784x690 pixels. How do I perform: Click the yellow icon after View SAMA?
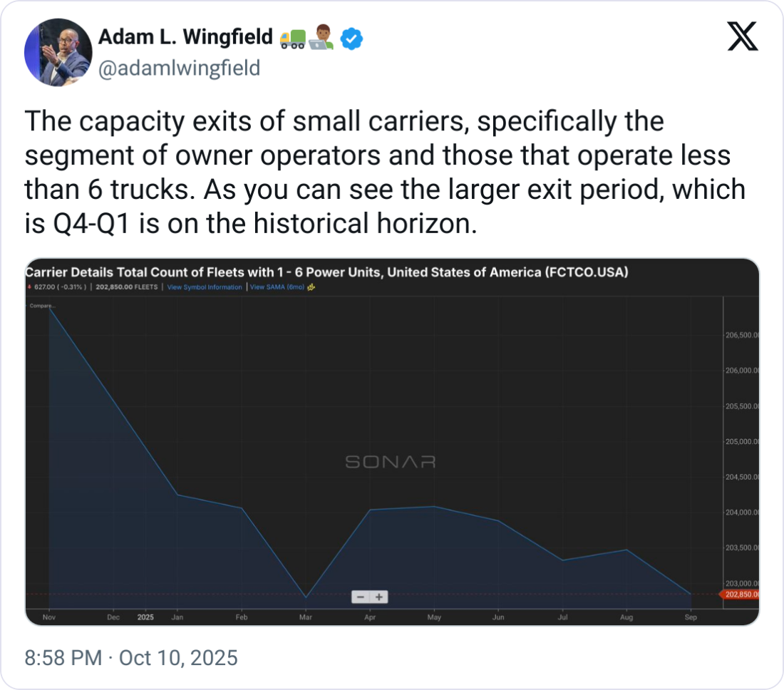coord(311,287)
